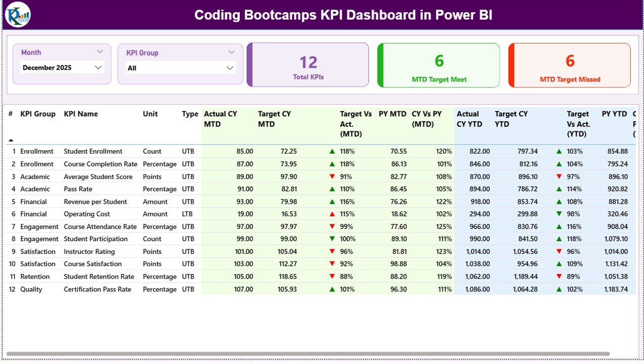Click the red down arrow for Instructor Rating MTD
The width and height of the screenshot is (644, 364).
332,251
